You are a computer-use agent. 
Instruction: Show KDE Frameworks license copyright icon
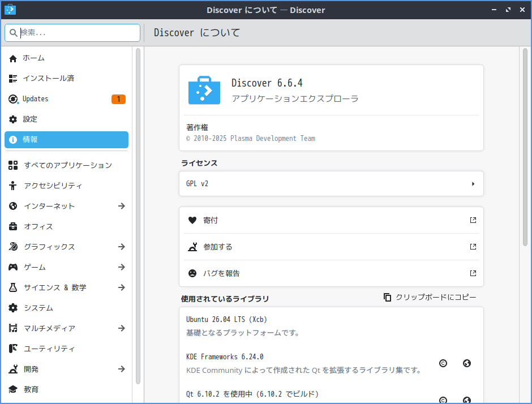pos(443,363)
